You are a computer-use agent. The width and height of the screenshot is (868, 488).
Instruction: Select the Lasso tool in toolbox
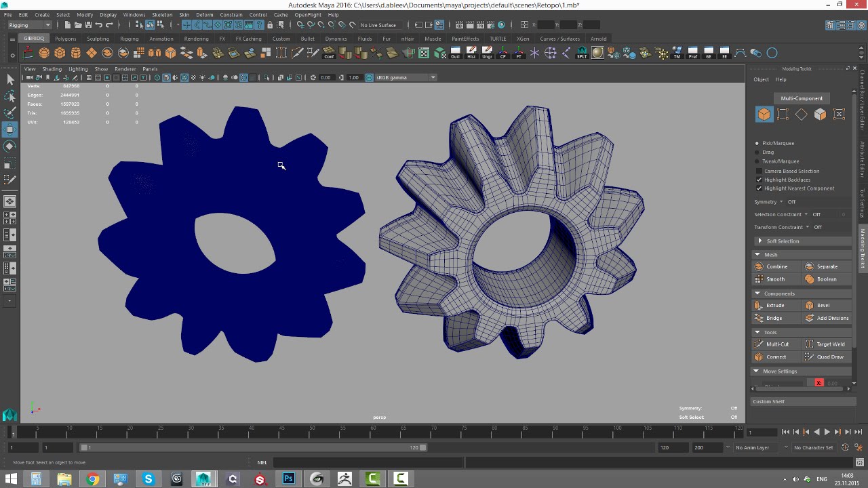click(10, 96)
